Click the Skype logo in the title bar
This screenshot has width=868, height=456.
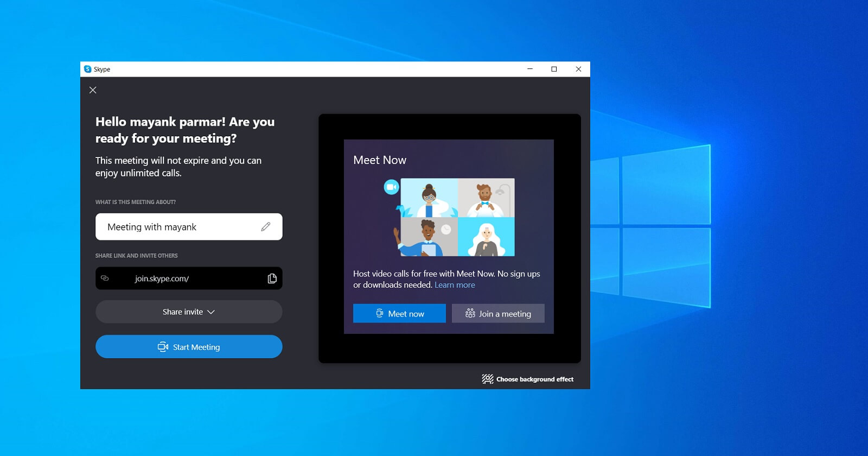click(x=87, y=69)
